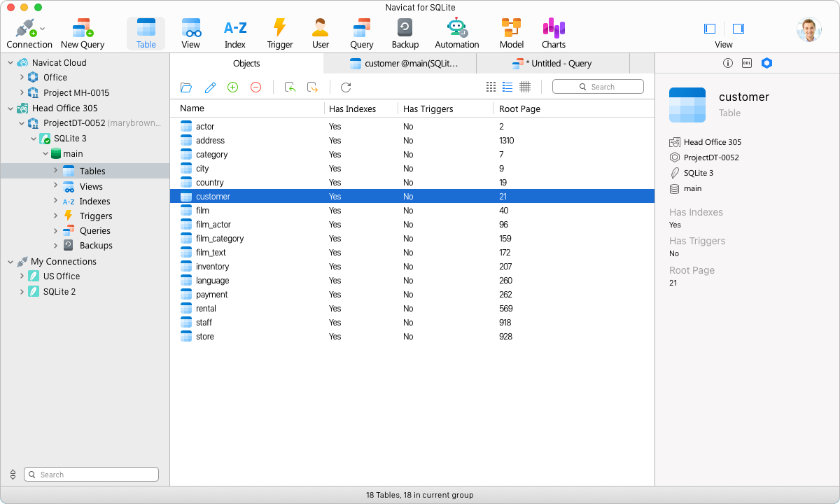Select the rental table row
840x504 pixels.
(412, 309)
